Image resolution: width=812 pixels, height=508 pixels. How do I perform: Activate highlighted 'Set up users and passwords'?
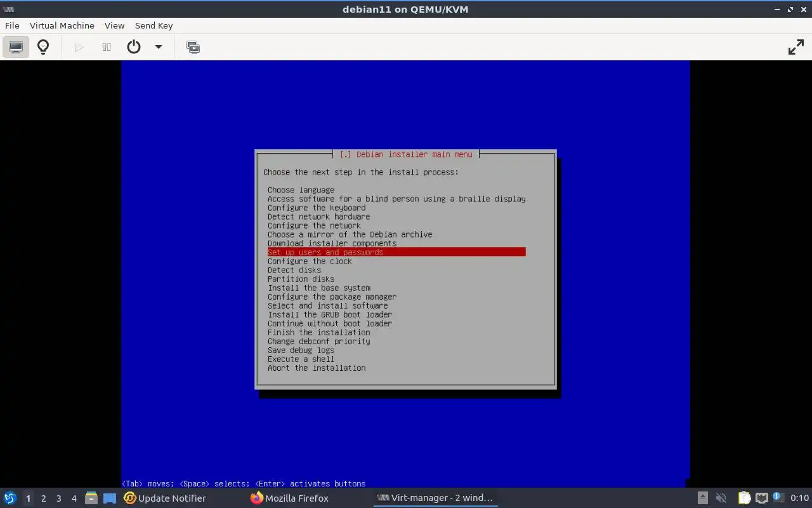pyautogui.click(x=396, y=252)
